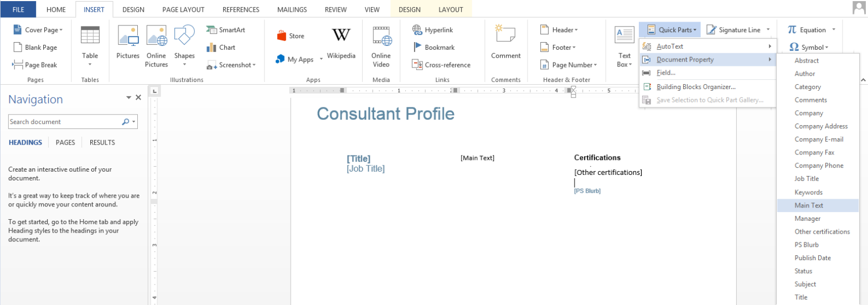Choose Building Blocks Organizer menu item
The image size is (868, 305).
tap(695, 86)
